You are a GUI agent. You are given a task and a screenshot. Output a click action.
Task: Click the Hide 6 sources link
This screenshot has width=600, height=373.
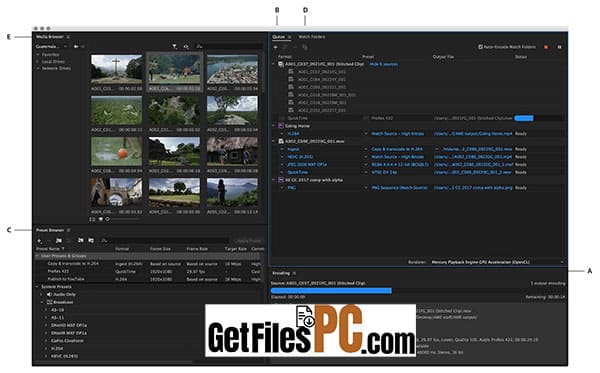384,64
